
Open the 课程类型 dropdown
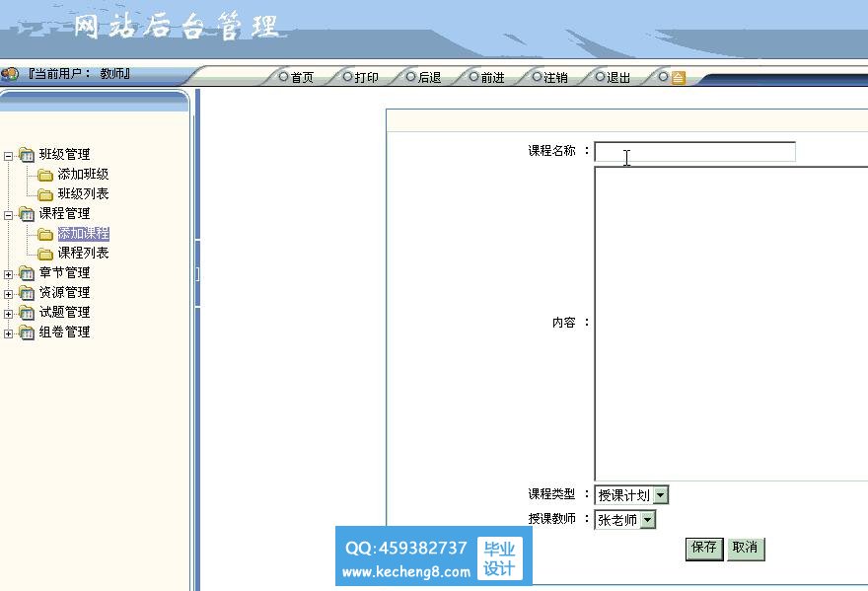point(661,495)
